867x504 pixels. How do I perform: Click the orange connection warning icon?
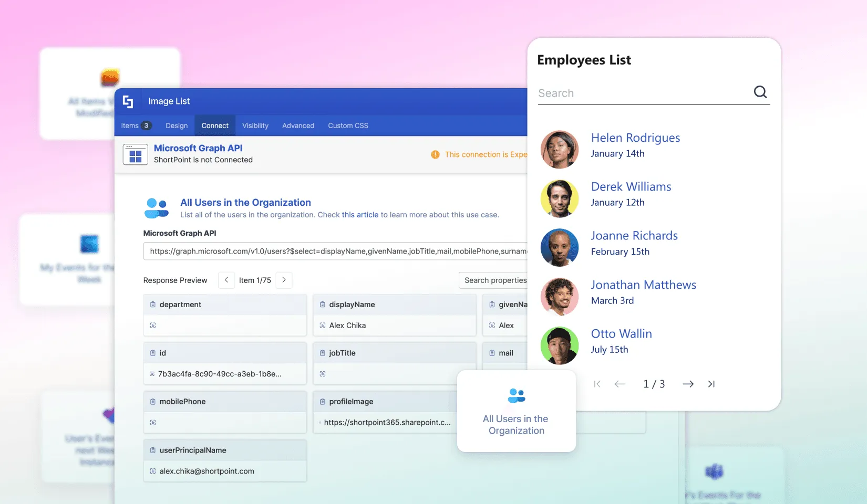pos(435,154)
